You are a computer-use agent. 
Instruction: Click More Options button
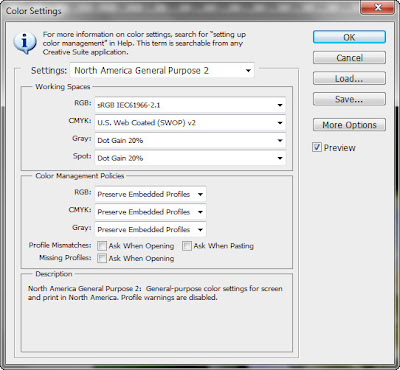coord(349,125)
